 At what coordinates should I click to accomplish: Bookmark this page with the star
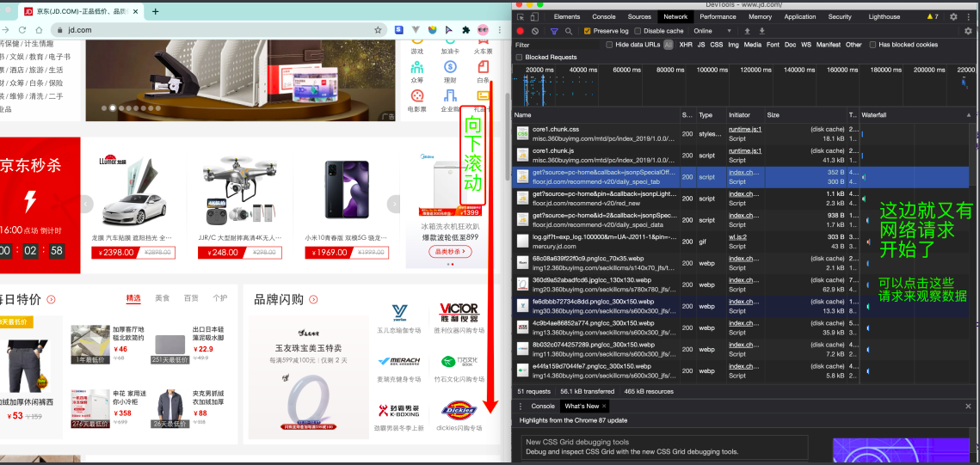point(378,29)
